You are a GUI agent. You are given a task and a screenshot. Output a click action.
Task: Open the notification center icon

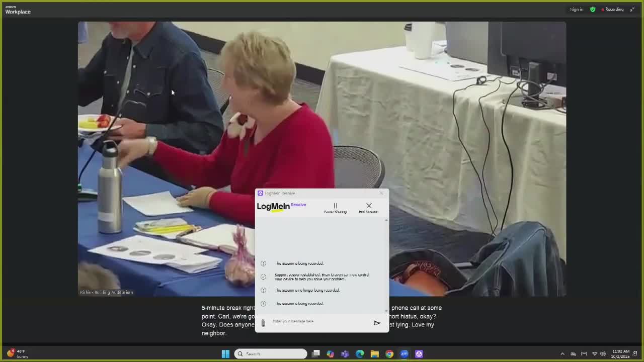(636, 354)
